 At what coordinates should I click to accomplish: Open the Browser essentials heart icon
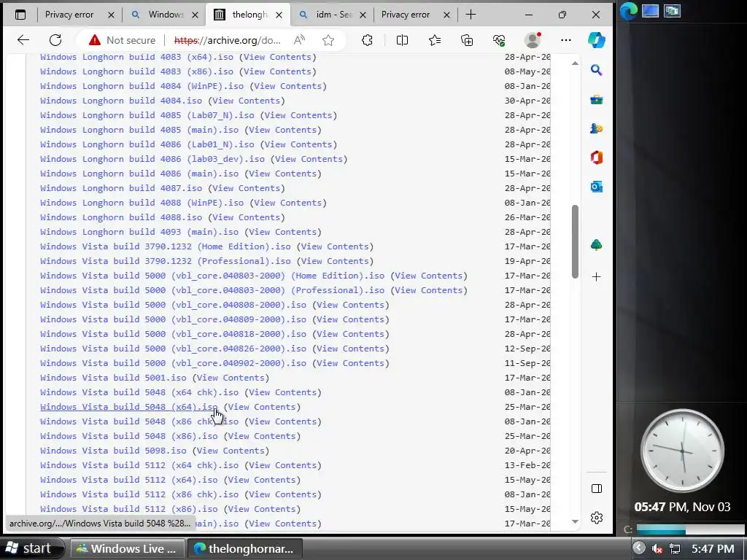click(x=499, y=41)
